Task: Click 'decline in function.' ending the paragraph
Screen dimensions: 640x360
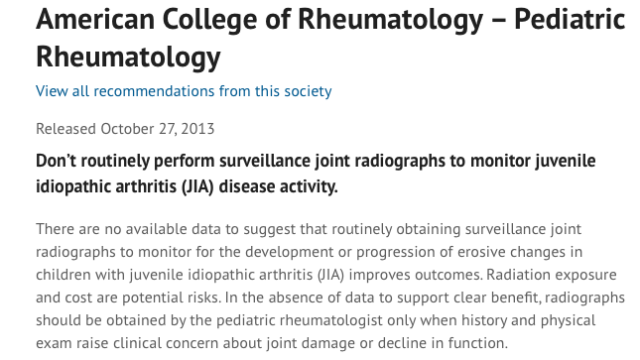Action: [x=443, y=343]
